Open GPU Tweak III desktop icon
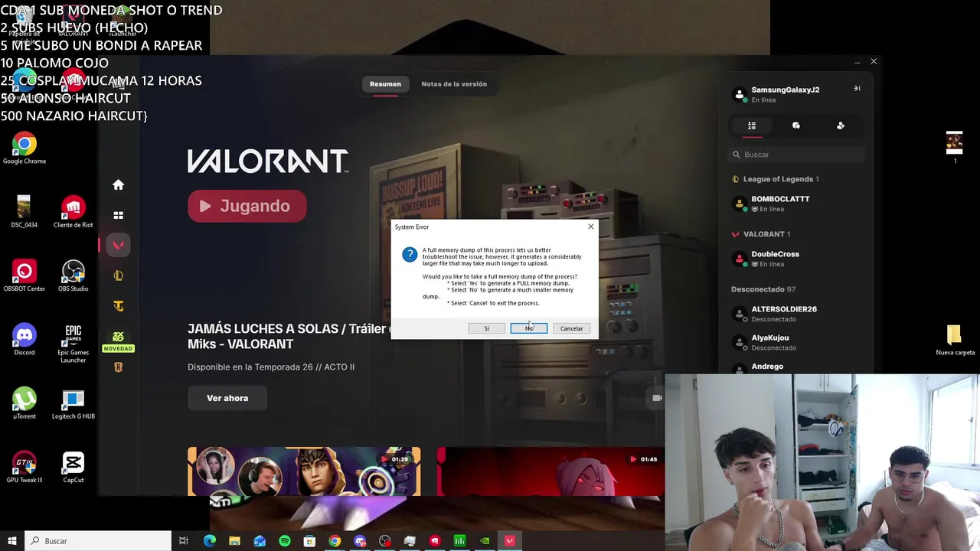 (24, 467)
